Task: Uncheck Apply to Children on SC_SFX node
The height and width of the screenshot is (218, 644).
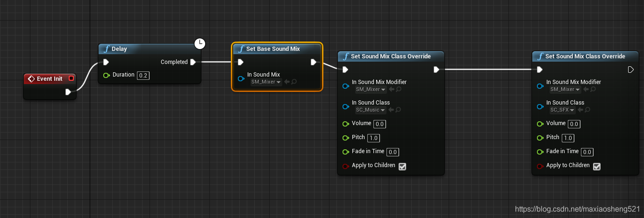Action: [597, 166]
